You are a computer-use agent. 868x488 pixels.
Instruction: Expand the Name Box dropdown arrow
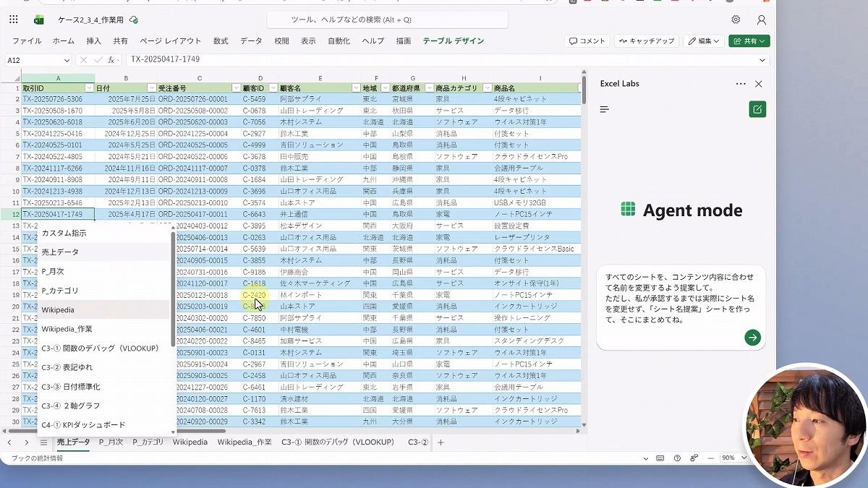(x=67, y=60)
